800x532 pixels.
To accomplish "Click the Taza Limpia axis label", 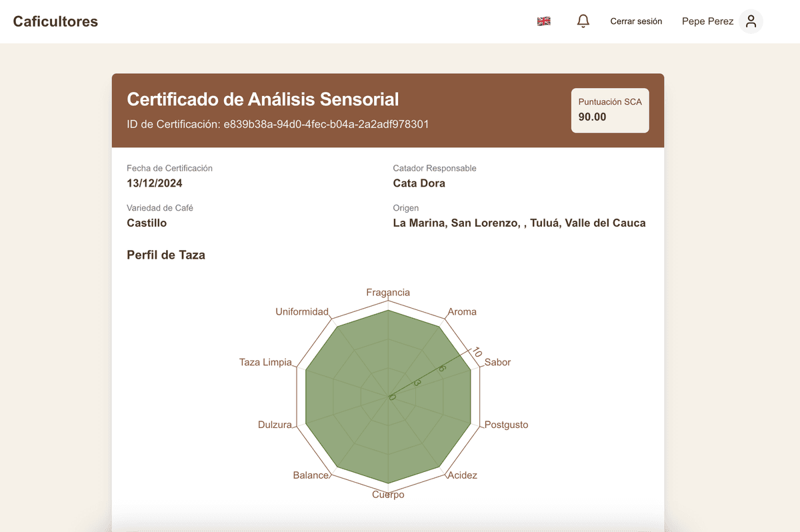I will click(265, 363).
